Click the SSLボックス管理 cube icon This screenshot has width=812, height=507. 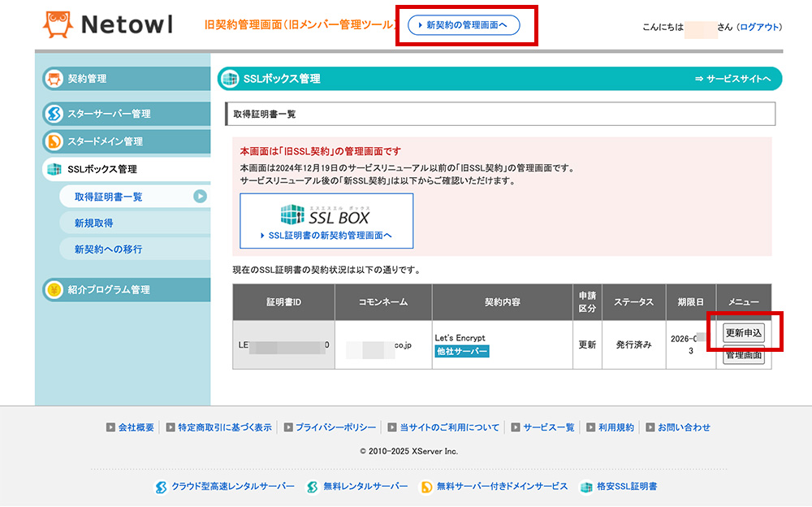click(x=55, y=169)
